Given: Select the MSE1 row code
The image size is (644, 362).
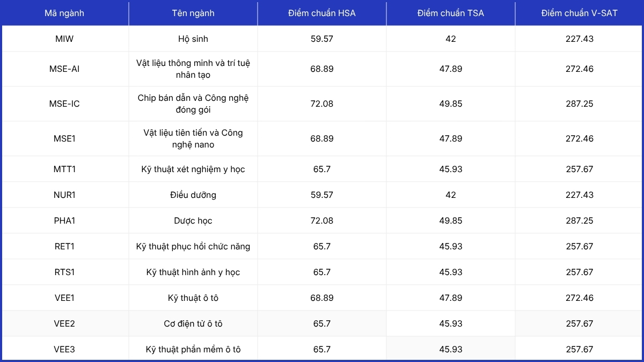Looking at the screenshot, I should 64,138.
